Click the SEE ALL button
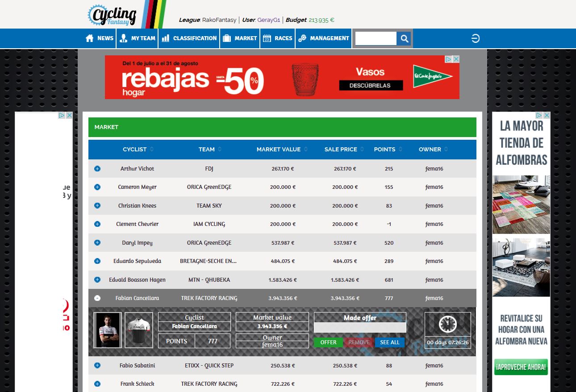The image size is (576, 392). 390,342
